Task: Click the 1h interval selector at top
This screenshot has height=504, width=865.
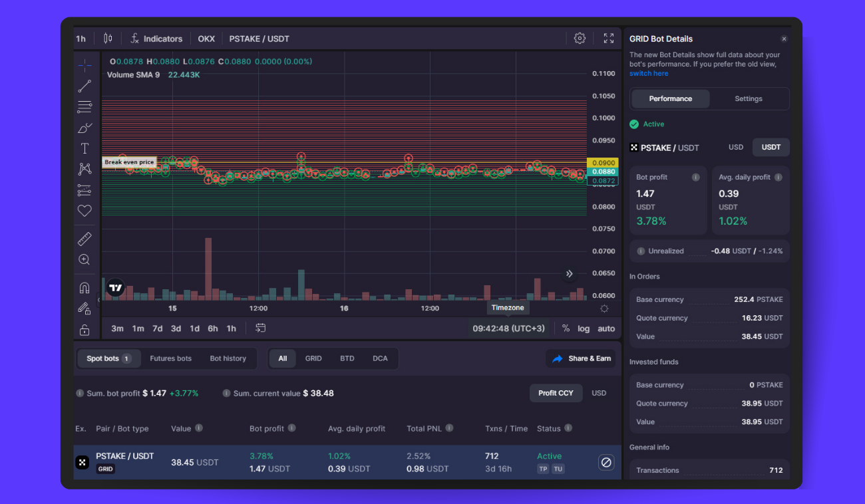Action: point(81,39)
